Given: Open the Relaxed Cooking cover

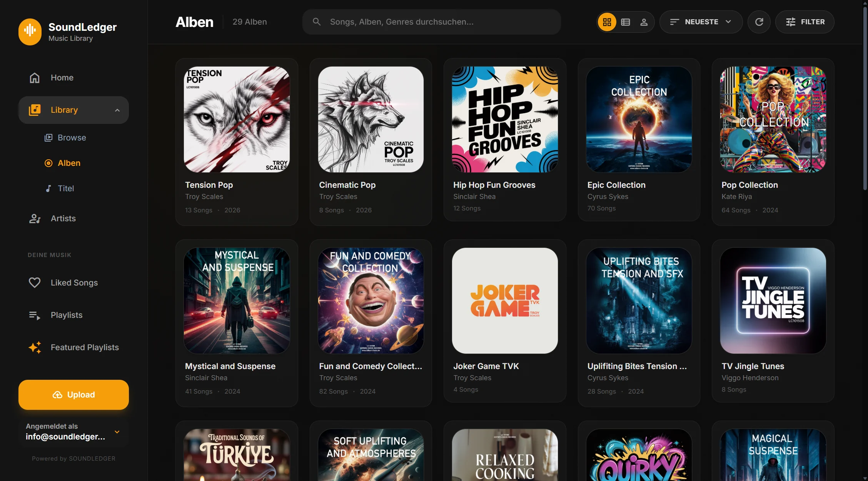Looking at the screenshot, I should click(x=505, y=455).
